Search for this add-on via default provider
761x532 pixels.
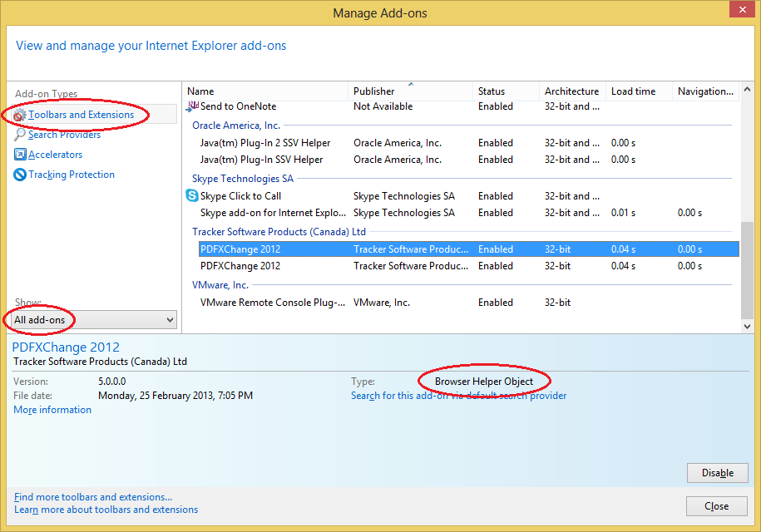pos(458,395)
